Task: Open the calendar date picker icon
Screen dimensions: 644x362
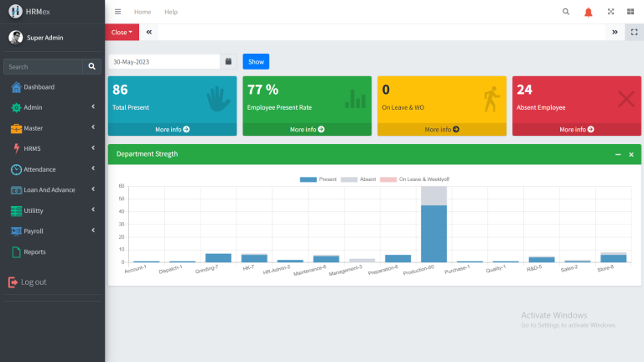Action: click(x=228, y=61)
